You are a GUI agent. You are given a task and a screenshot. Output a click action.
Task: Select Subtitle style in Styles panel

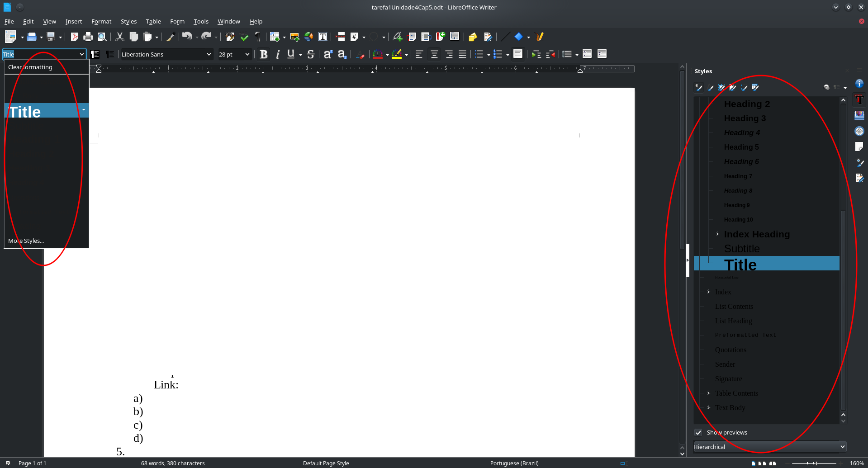(x=742, y=249)
